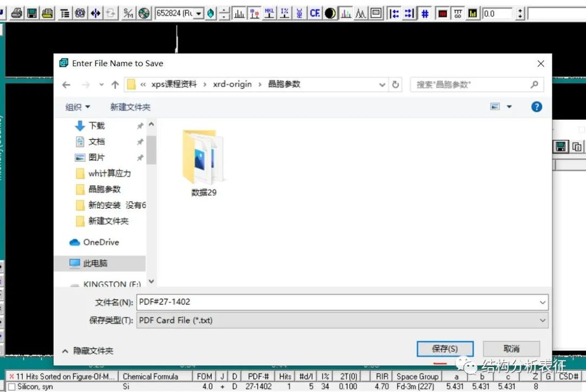Tick the Silicon, syn checkbox in hit list
Screen dimensions: 586x392
(x=12, y=387)
